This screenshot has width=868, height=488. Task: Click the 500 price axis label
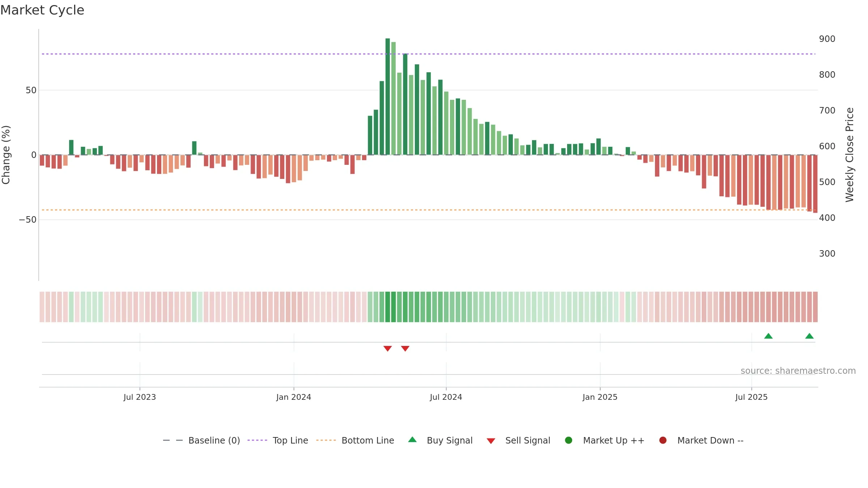827,182
